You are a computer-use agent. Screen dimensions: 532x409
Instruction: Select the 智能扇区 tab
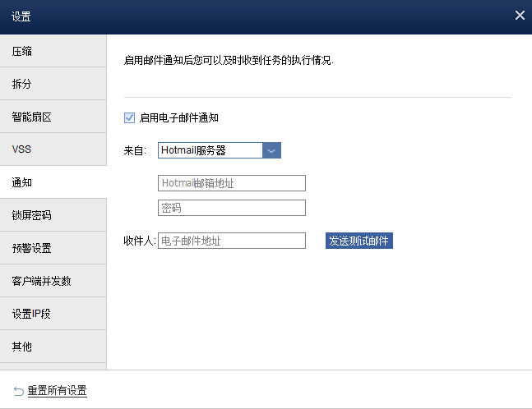coord(53,117)
